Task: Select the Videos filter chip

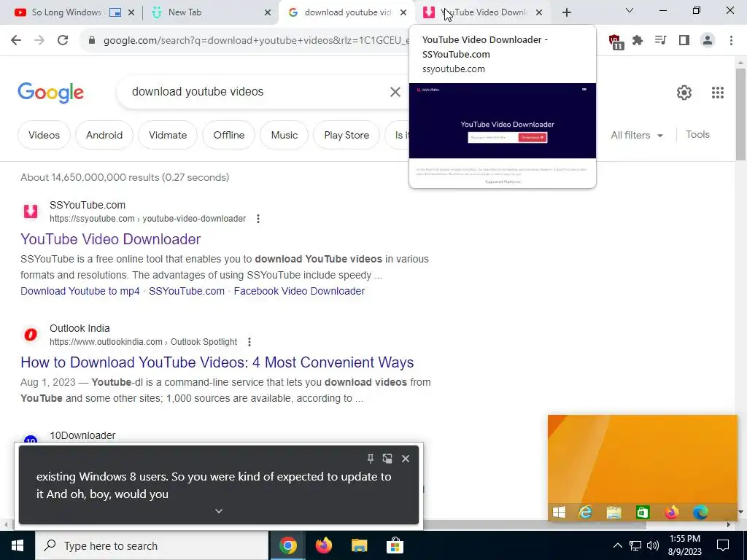Action: coord(44,135)
